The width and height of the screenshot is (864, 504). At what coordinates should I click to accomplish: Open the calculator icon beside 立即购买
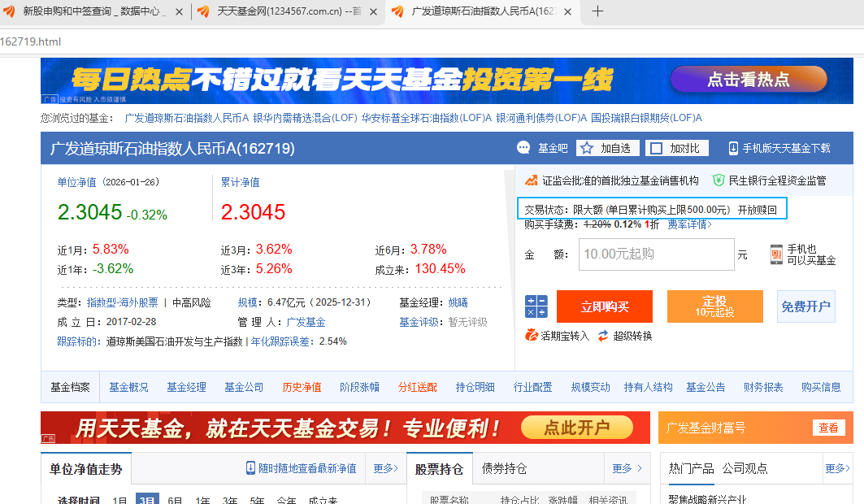coord(536,306)
